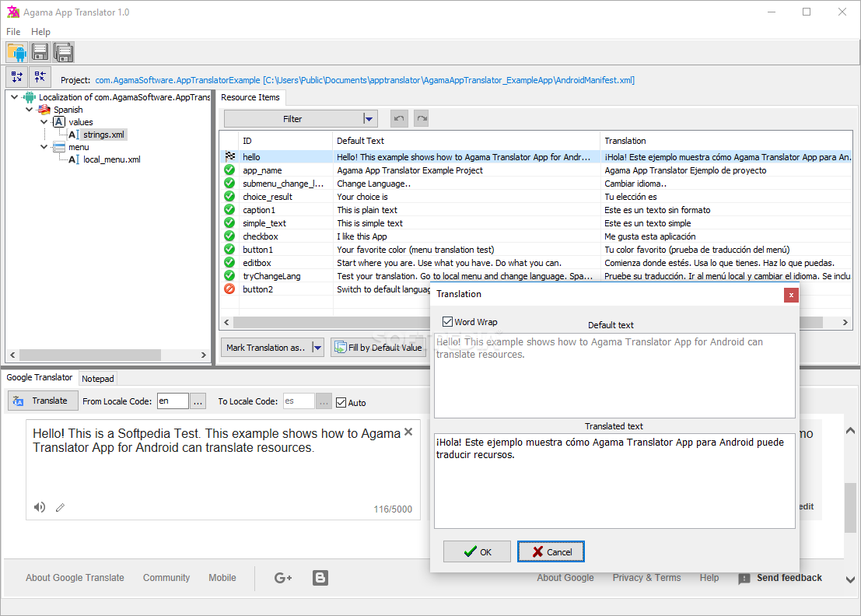Click the Filter button label
The width and height of the screenshot is (861, 616).
292,118
